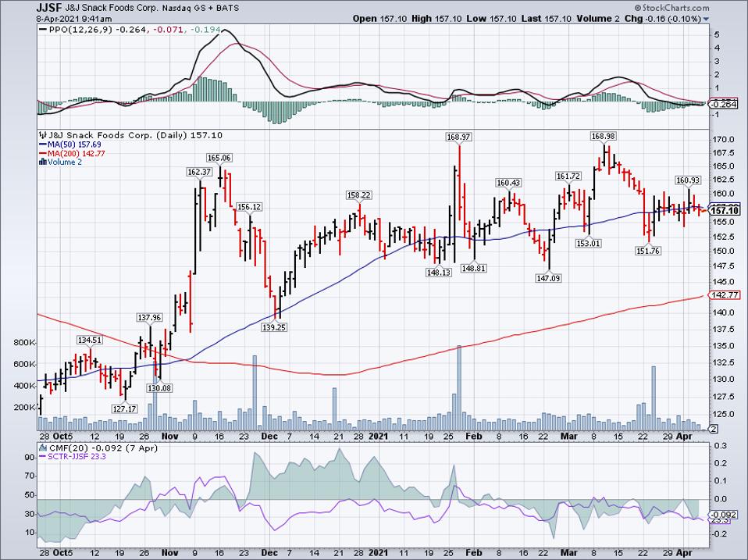
Task: Click the 165.06 price annotation
Action: [x=219, y=158]
